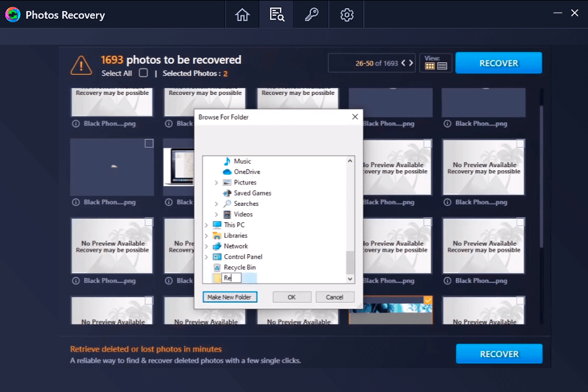588x392 pixels.
Task: Click folder tree scrollbar up arrow
Action: point(350,161)
